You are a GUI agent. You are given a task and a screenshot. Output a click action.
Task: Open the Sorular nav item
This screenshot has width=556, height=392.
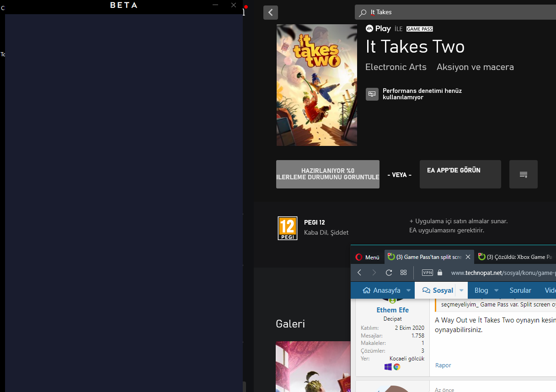pyautogui.click(x=520, y=290)
